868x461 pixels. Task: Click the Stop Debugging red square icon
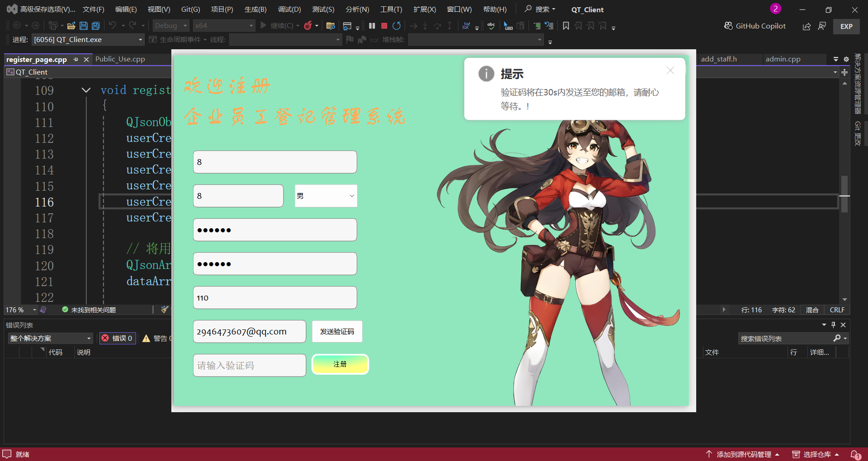(384, 26)
